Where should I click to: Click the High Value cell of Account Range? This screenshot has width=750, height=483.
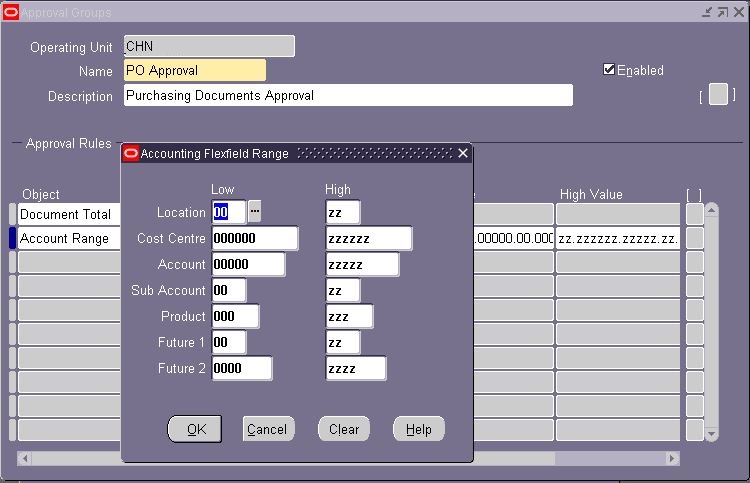[x=618, y=238]
